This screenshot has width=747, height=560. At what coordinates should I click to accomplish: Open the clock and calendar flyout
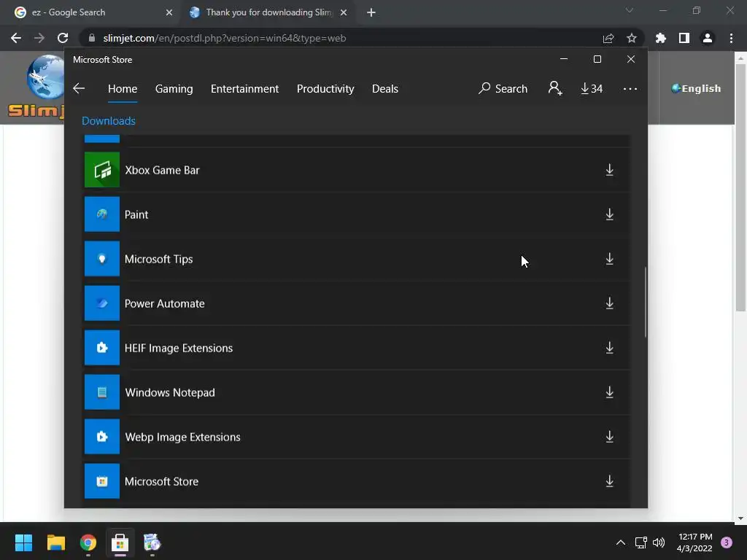(x=694, y=542)
